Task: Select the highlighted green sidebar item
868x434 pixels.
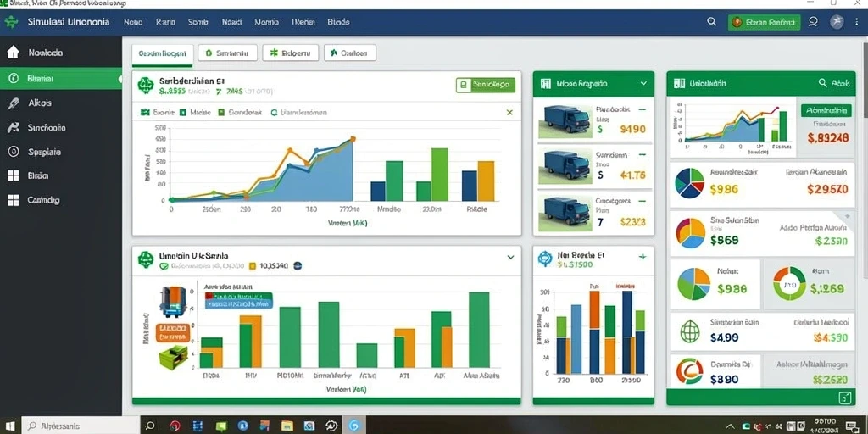Action: [x=61, y=79]
